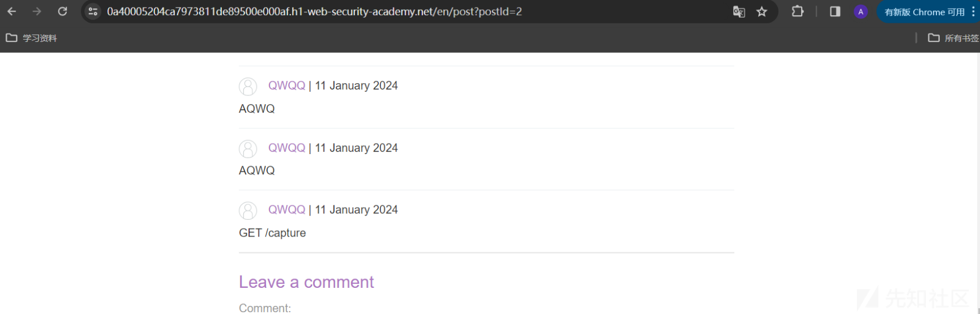Click the Google Translate icon
The image size is (980, 314).
click(x=739, y=12)
